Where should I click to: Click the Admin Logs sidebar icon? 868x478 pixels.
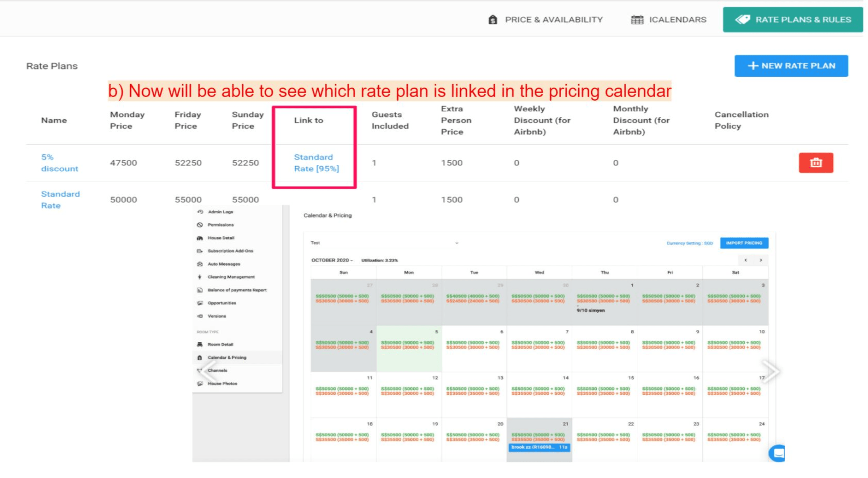(x=200, y=212)
